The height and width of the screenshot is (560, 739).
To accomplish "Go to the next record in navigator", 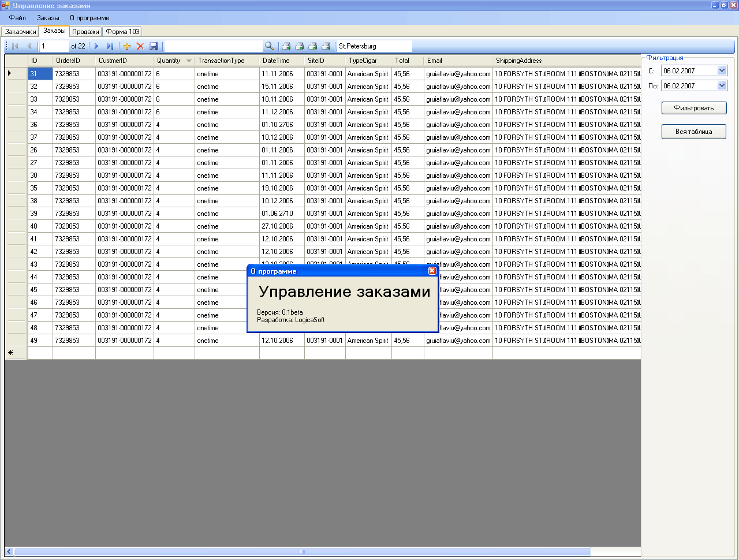I will pyautogui.click(x=96, y=46).
